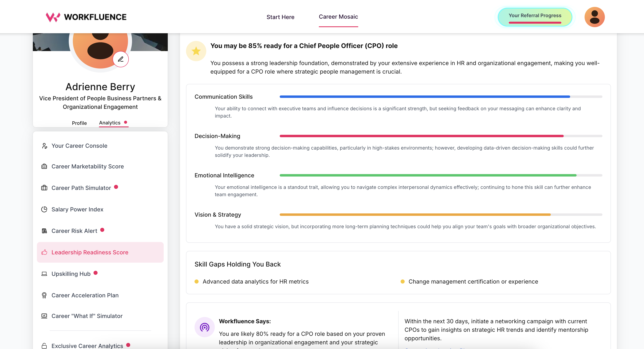Open Career Path Simulator link
The image size is (644, 349).
coord(81,188)
